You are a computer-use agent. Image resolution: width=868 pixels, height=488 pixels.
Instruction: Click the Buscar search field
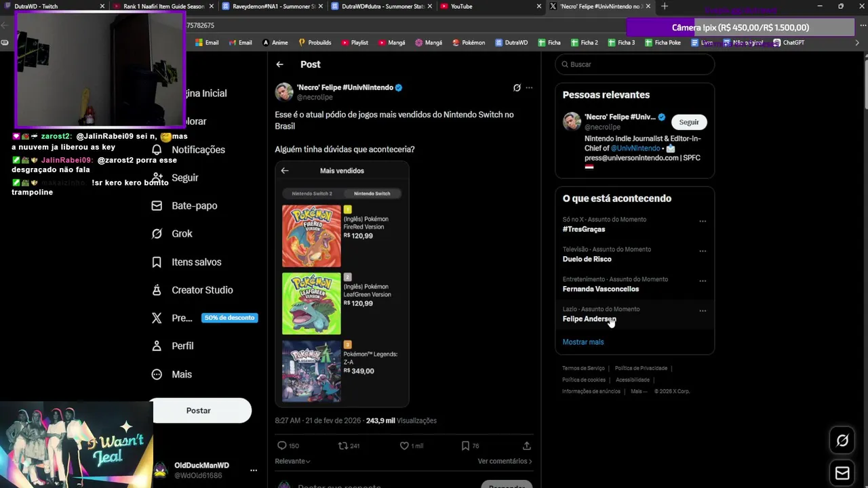pyautogui.click(x=635, y=64)
